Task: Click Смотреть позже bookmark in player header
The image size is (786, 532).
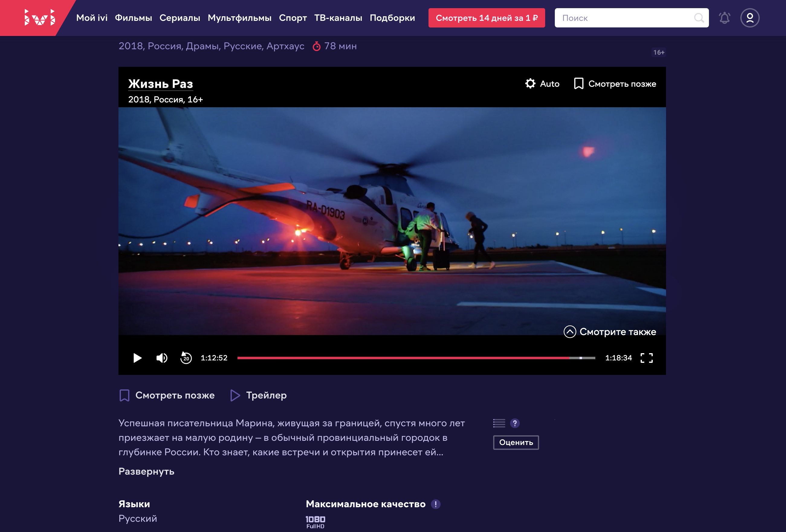Action: [x=615, y=84]
